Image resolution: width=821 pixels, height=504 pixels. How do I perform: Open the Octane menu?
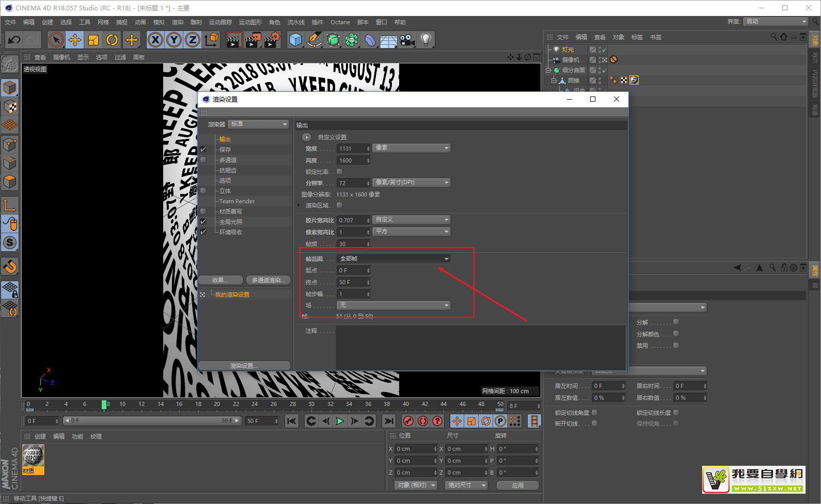340,22
